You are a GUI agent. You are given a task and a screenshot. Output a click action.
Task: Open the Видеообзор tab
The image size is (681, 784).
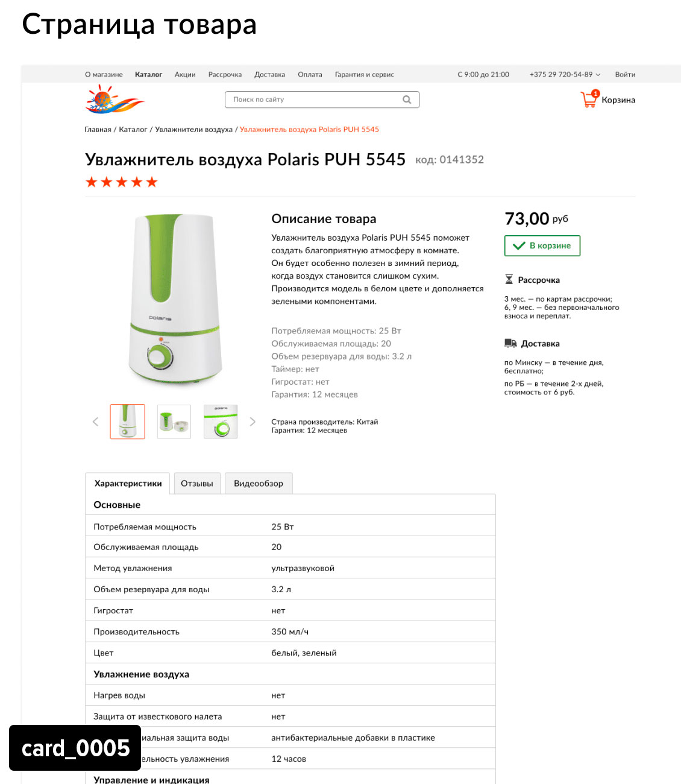pos(259,484)
